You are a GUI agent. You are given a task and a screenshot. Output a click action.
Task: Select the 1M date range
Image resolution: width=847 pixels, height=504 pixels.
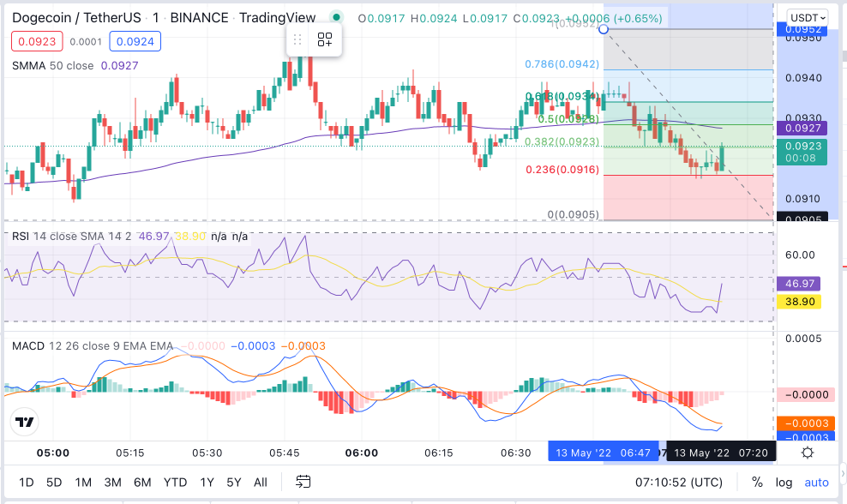click(83, 483)
